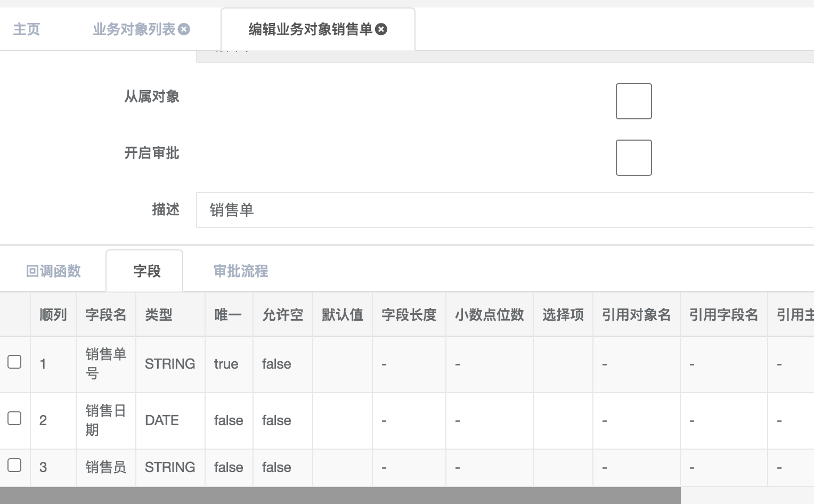Click the 顺列 column header

[x=53, y=315]
